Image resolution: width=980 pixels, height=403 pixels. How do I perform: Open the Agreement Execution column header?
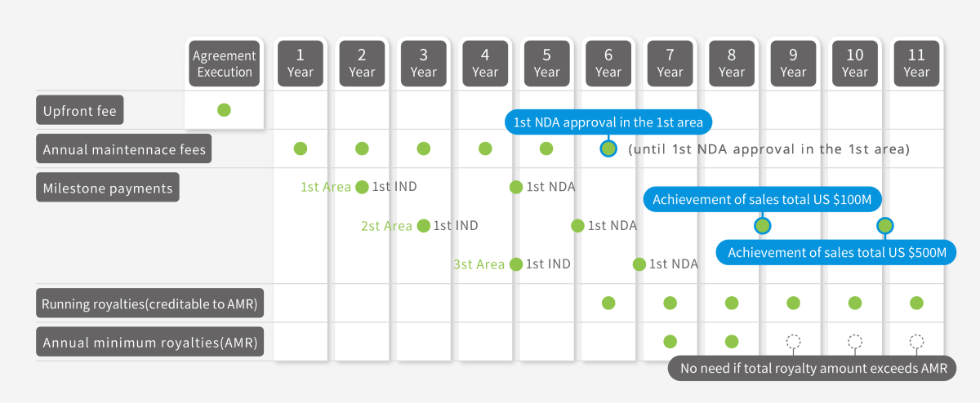(224, 64)
